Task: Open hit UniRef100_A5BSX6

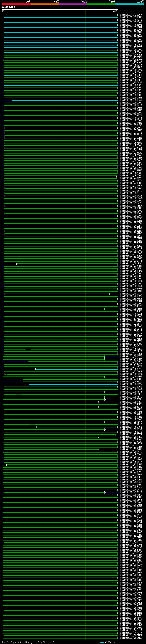Action: [131, 48]
